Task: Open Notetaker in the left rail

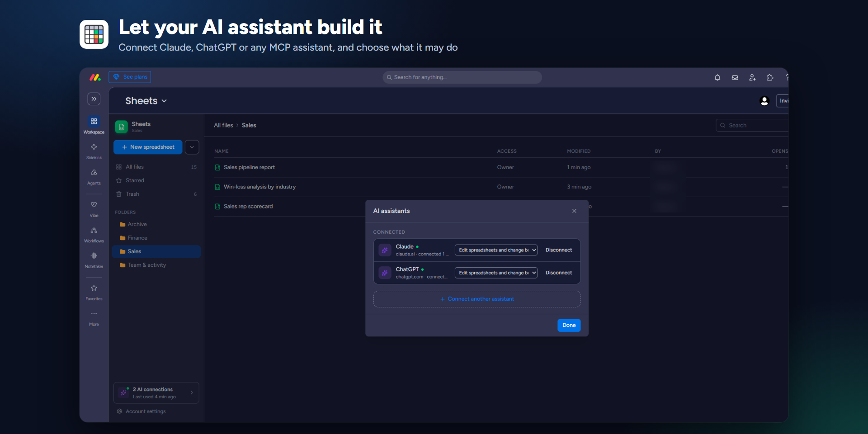Action: tap(94, 260)
